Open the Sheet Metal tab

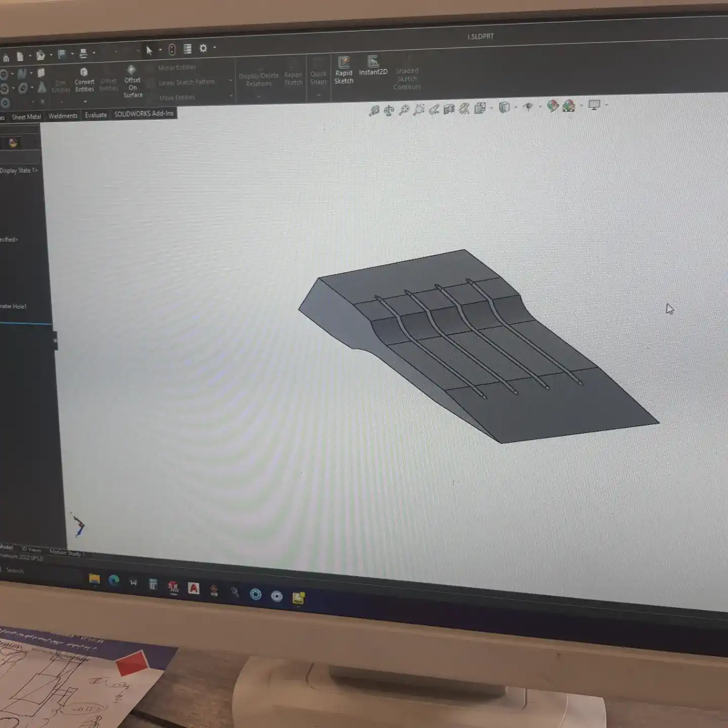click(26, 117)
